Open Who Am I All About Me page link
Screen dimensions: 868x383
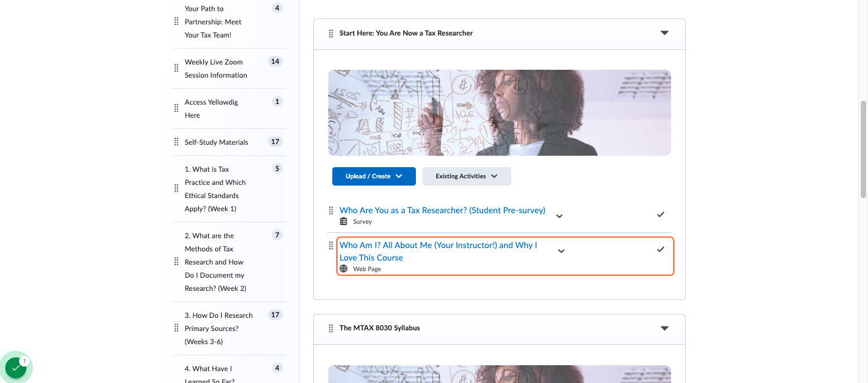(438, 251)
